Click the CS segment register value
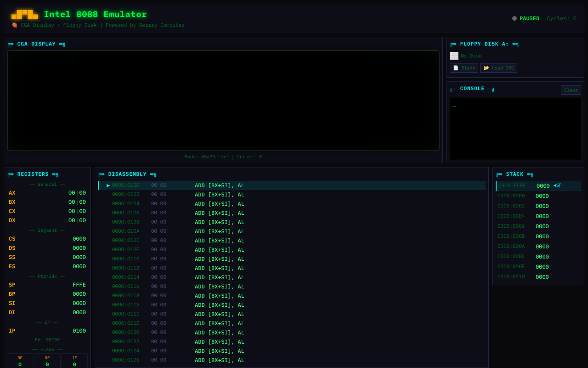This screenshot has width=588, height=368. click(x=79, y=239)
